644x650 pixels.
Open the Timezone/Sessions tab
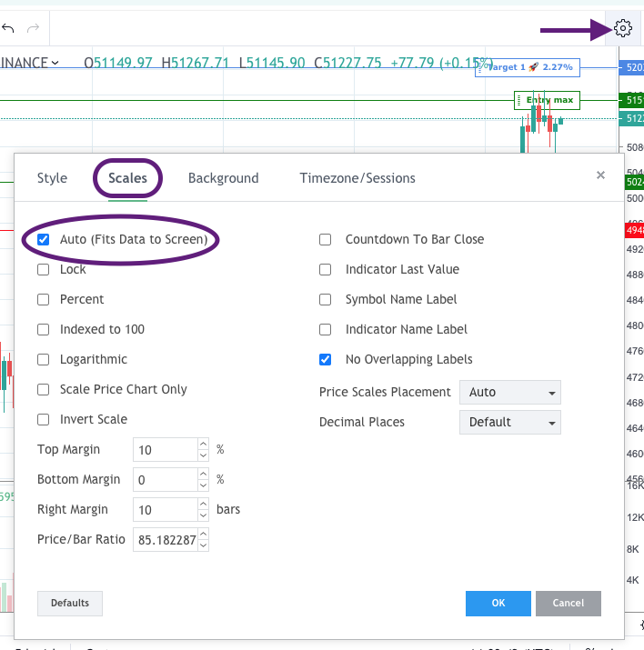pos(357,178)
